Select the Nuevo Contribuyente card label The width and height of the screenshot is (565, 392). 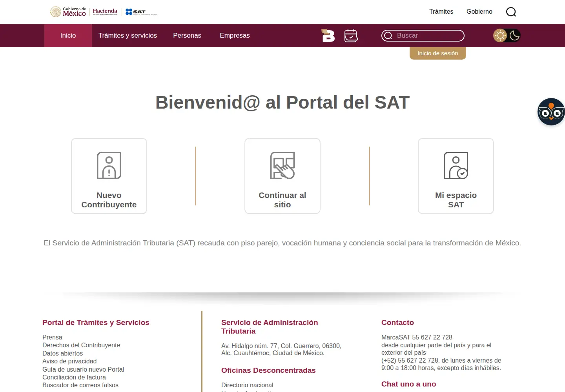pos(109,200)
